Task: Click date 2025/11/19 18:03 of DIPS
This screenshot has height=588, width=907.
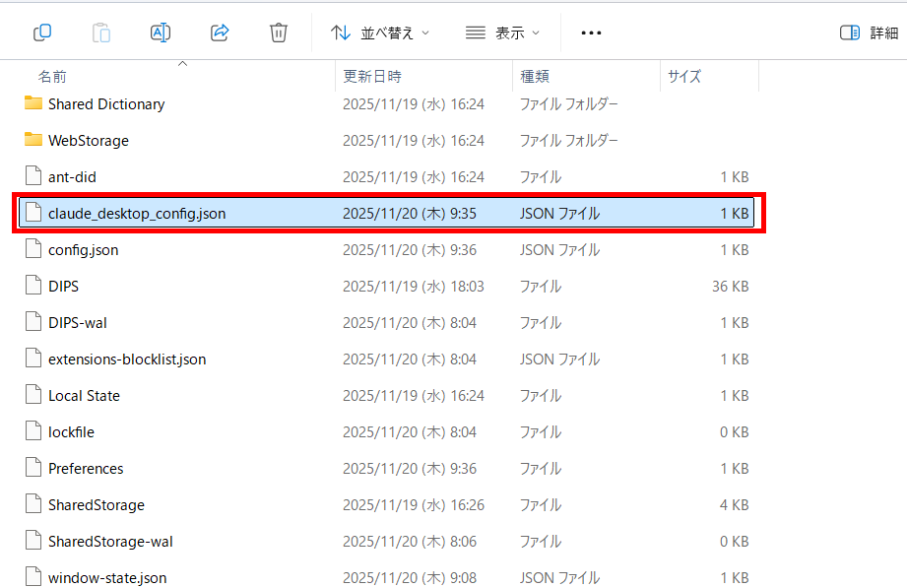Action: pos(414,287)
